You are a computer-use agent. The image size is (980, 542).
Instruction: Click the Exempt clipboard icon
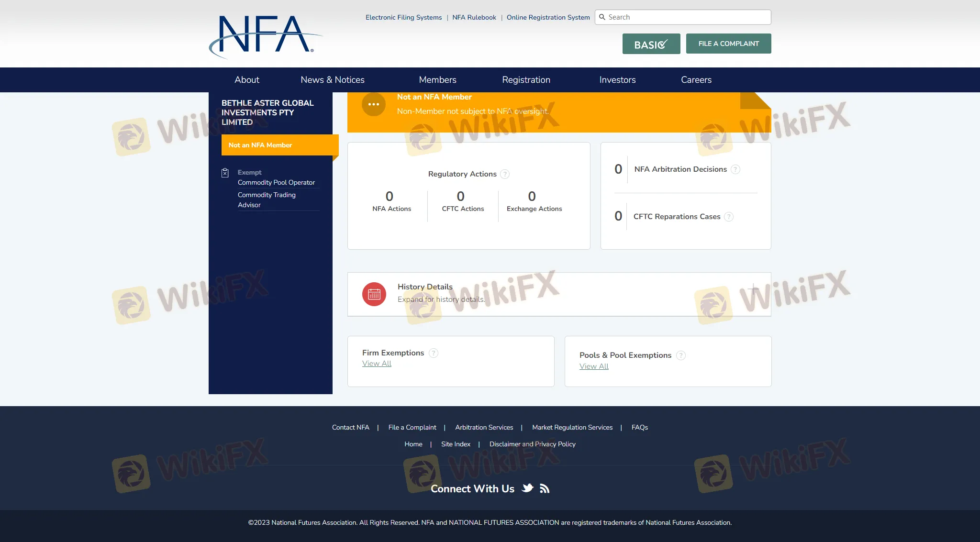click(x=225, y=173)
